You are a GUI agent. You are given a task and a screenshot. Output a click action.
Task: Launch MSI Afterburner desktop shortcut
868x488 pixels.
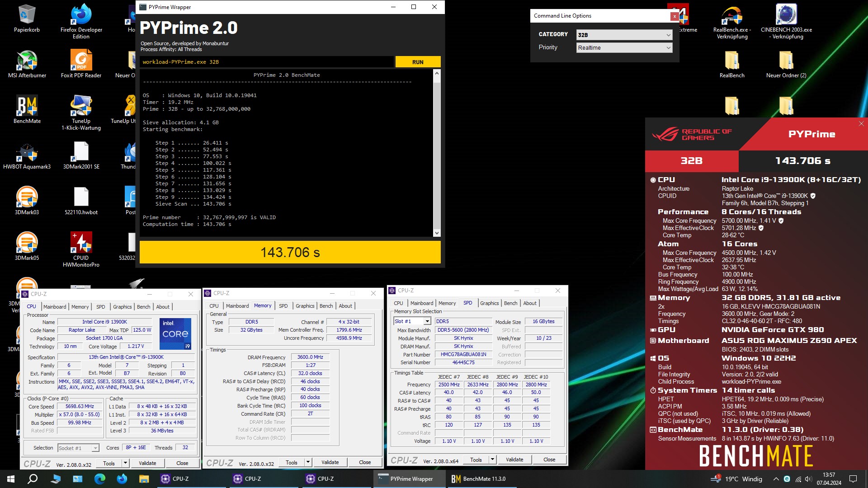click(27, 64)
